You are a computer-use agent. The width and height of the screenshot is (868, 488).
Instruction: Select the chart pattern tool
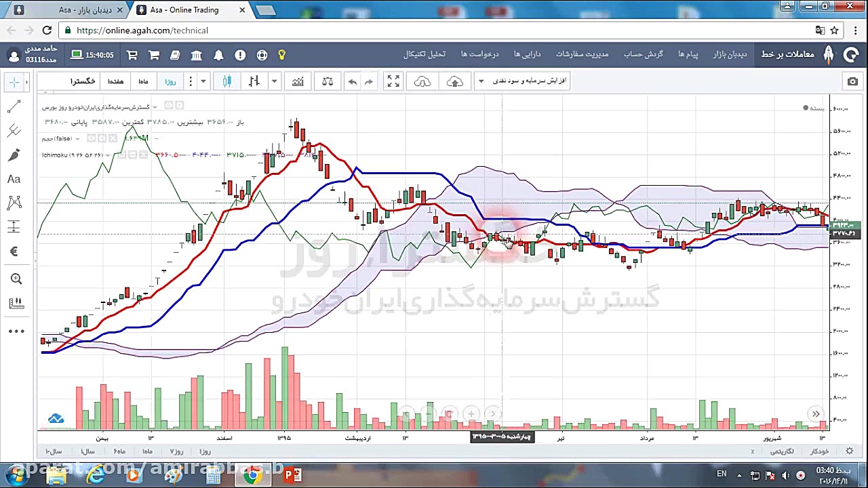point(14,203)
